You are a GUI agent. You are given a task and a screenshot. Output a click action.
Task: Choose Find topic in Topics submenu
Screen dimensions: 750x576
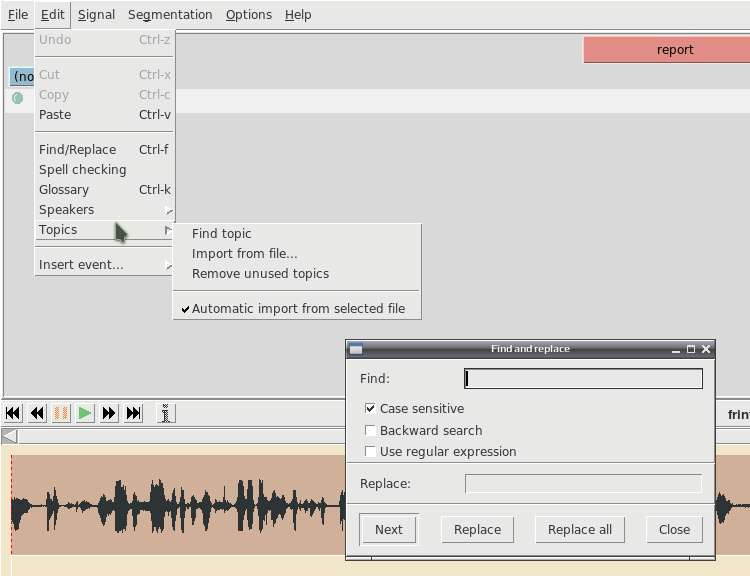pyautogui.click(x=297, y=233)
